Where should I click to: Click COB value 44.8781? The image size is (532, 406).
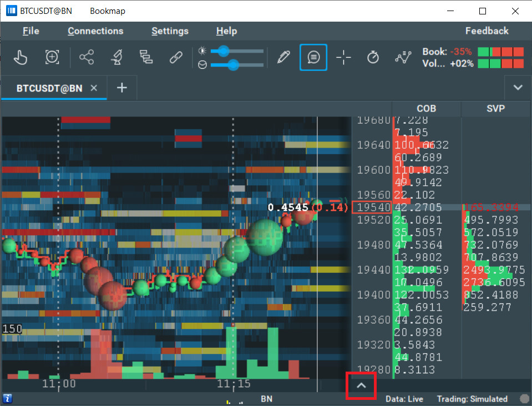click(x=418, y=357)
